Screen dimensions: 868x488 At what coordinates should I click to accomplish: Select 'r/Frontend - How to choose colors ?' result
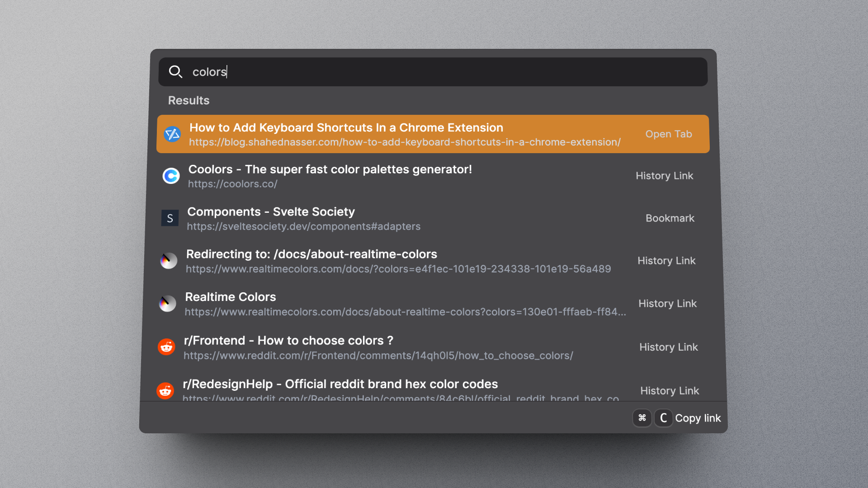point(288,341)
